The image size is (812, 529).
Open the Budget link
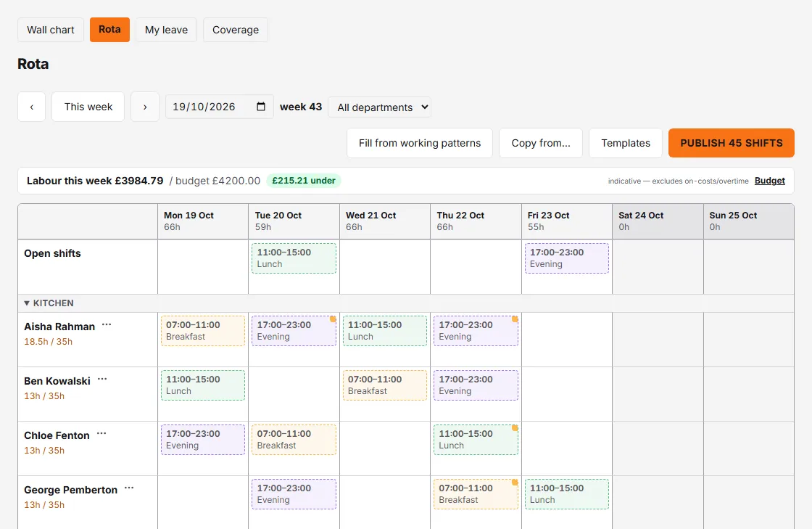(x=769, y=181)
